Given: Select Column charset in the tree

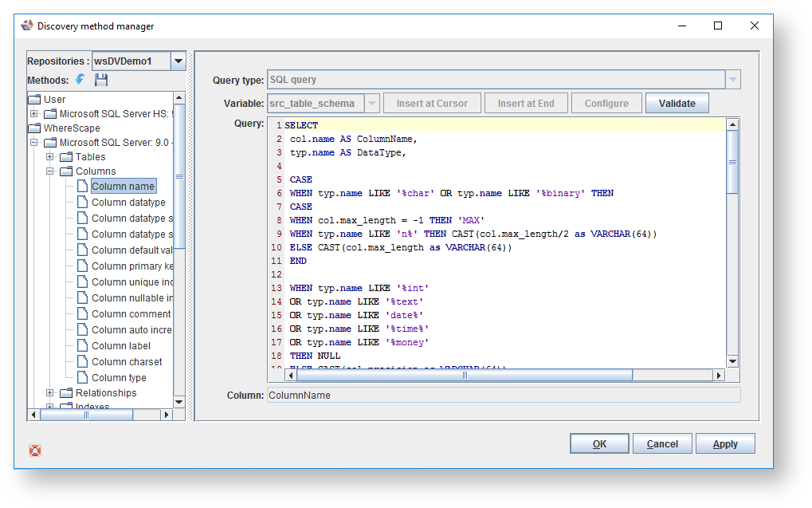Looking at the screenshot, I should pos(127,362).
